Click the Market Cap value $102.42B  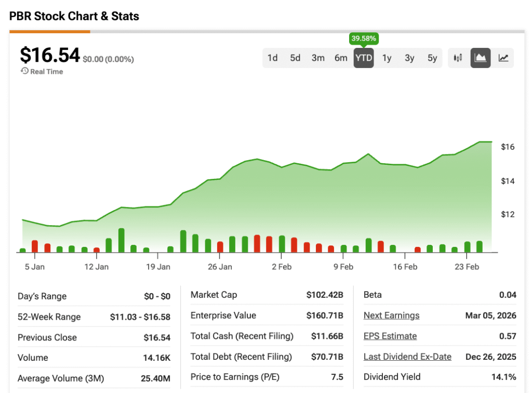pos(325,295)
